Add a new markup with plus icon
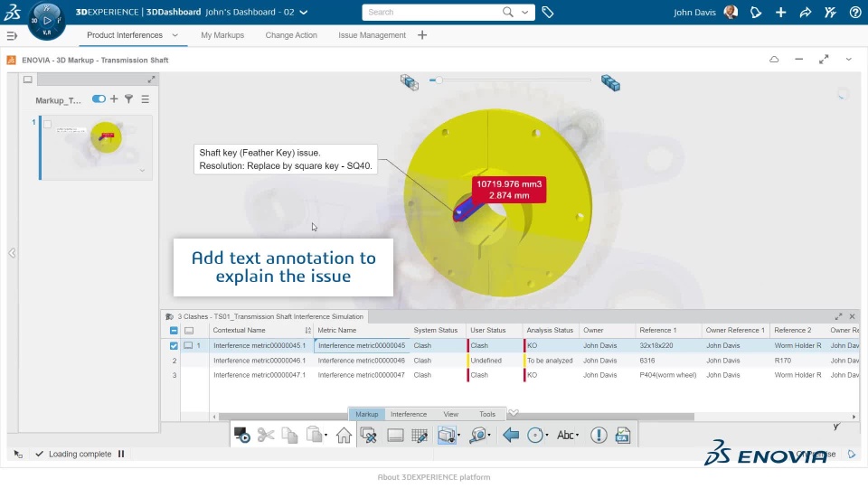The height and width of the screenshot is (488, 868). pos(114,99)
